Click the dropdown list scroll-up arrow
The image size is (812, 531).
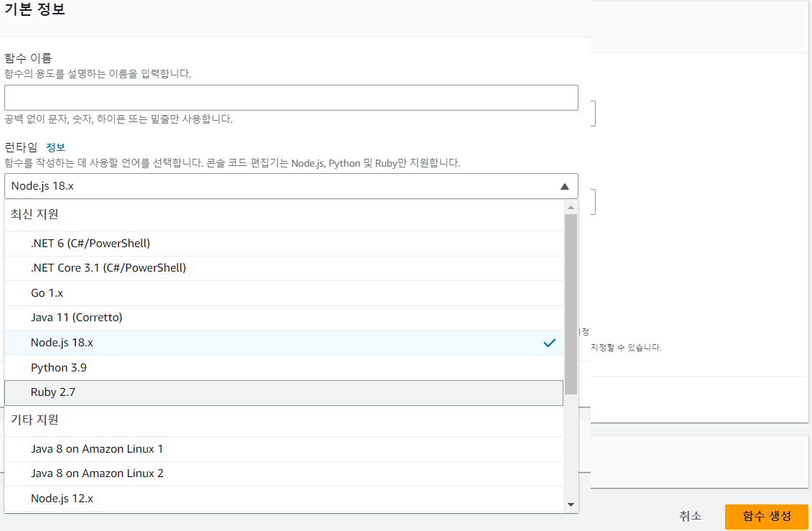pos(571,207)
